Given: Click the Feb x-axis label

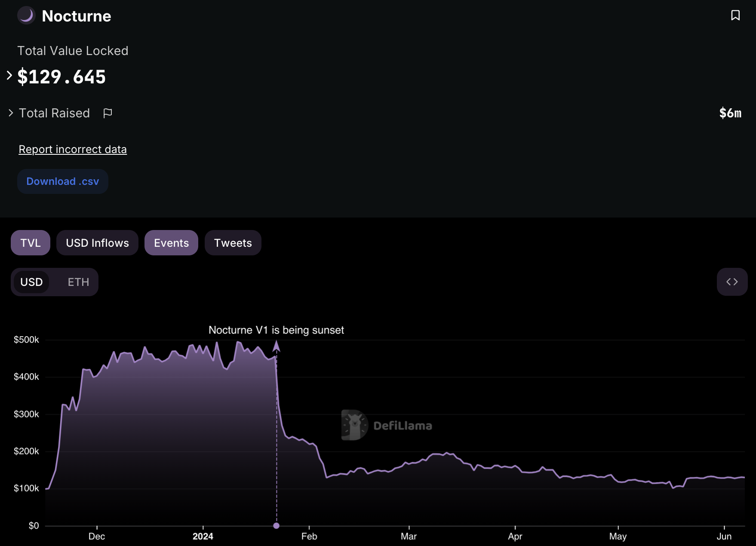Looking at the screenshot, I should [x=309, y=536].
